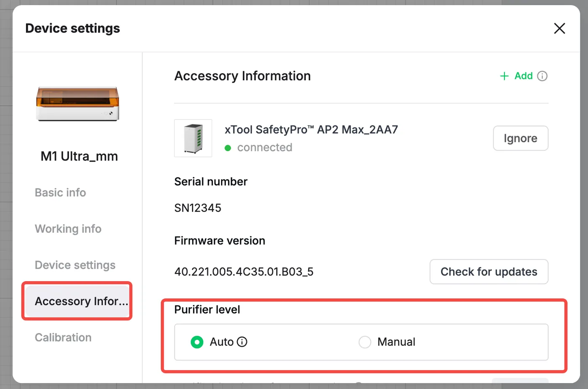Click the xTool SafetyPro AP2 Max_2AA7 name

coord(311,130)
